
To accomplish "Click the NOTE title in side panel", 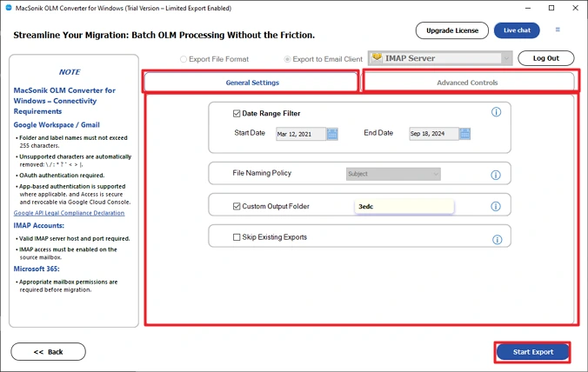I will tap(70, 72).
